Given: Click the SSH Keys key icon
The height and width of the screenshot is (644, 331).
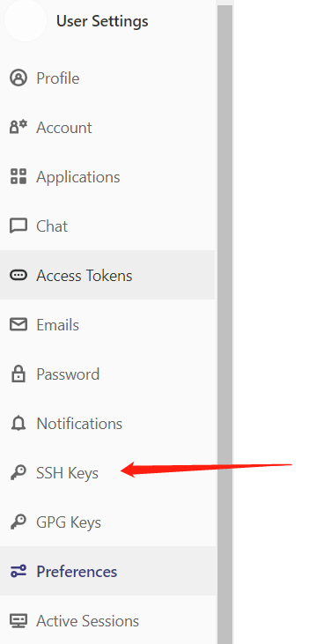Looking at the screenshot, I should click(x=18, y=473).
